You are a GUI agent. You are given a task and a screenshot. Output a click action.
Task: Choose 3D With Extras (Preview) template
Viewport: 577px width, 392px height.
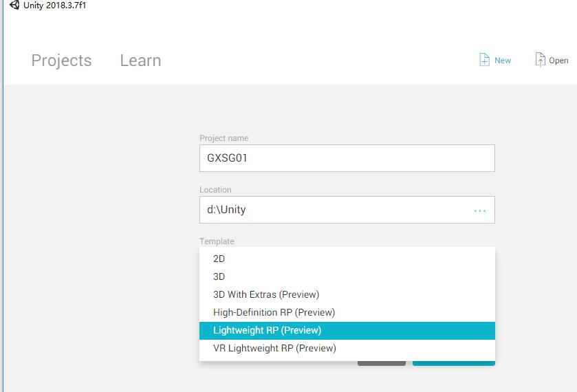click(347, 294)
